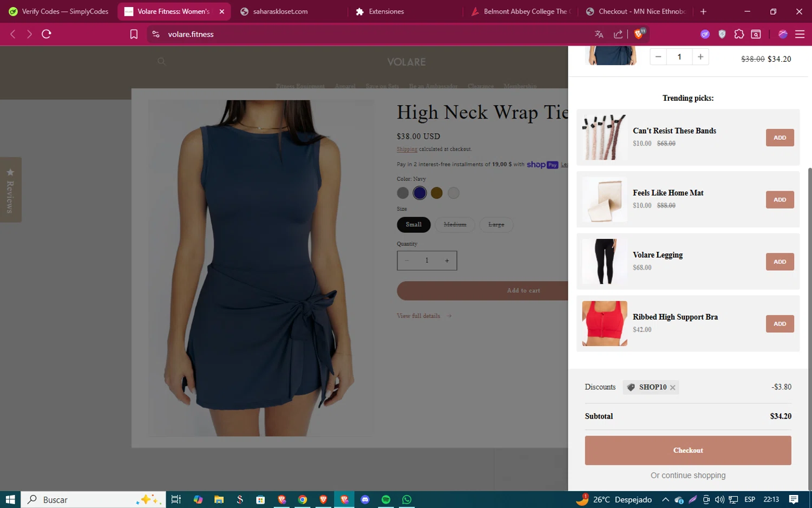Decrease product page quantity
812x508 pixels.
point(407,260)
